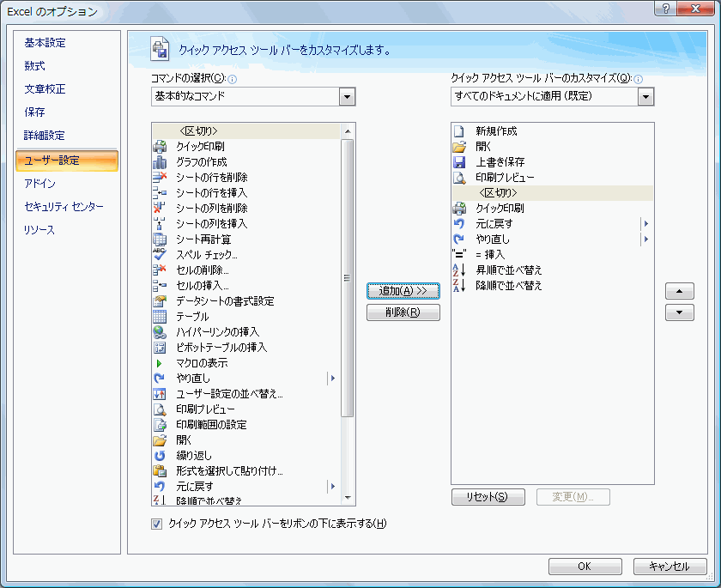Toggle クイック アクセス ツール バーをリボンの下に表示する checkbox

point(157,524)
